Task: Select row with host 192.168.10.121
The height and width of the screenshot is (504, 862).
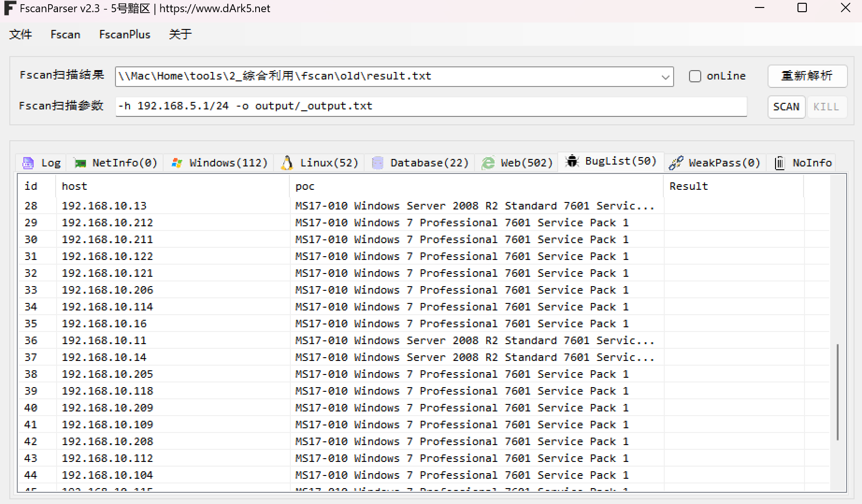Action: (423, 273)
